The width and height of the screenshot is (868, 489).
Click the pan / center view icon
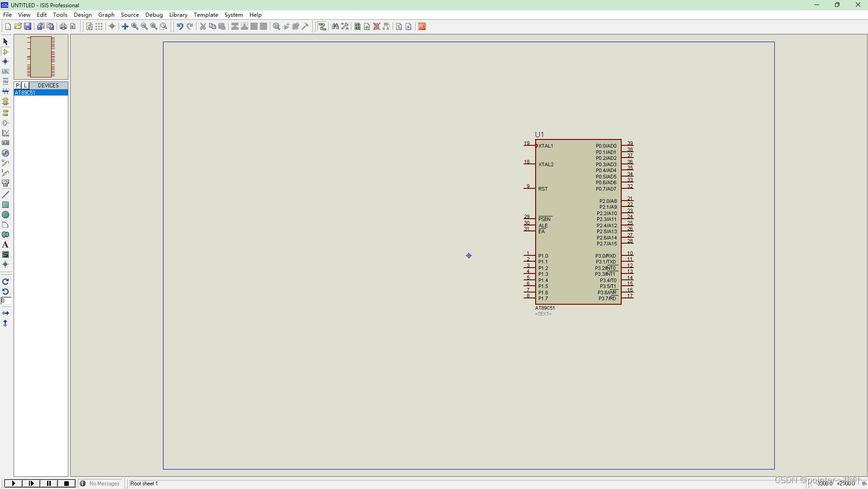pyautogui.click(x=125, y=26)
